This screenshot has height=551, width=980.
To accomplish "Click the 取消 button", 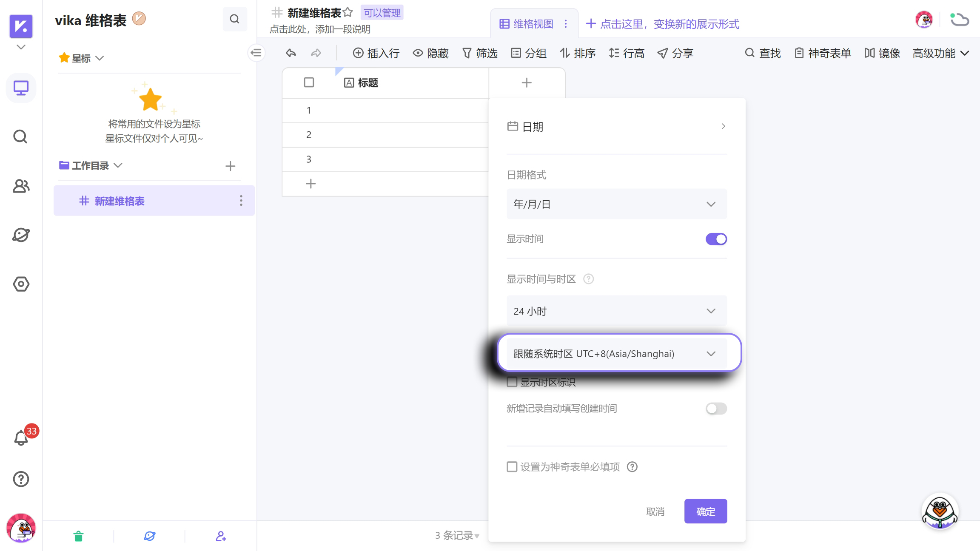I will tap(655, 511).
